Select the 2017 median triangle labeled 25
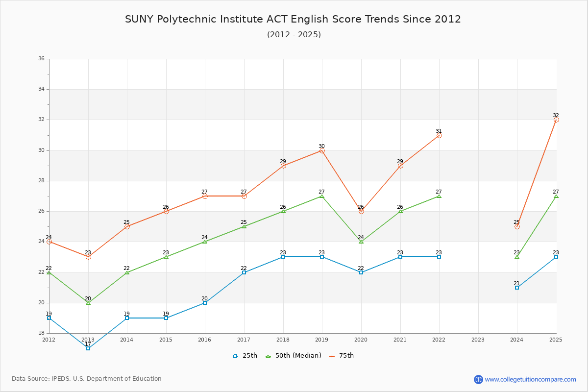The image size is (588, 392). pyautogui.click(x=244, y=226)
